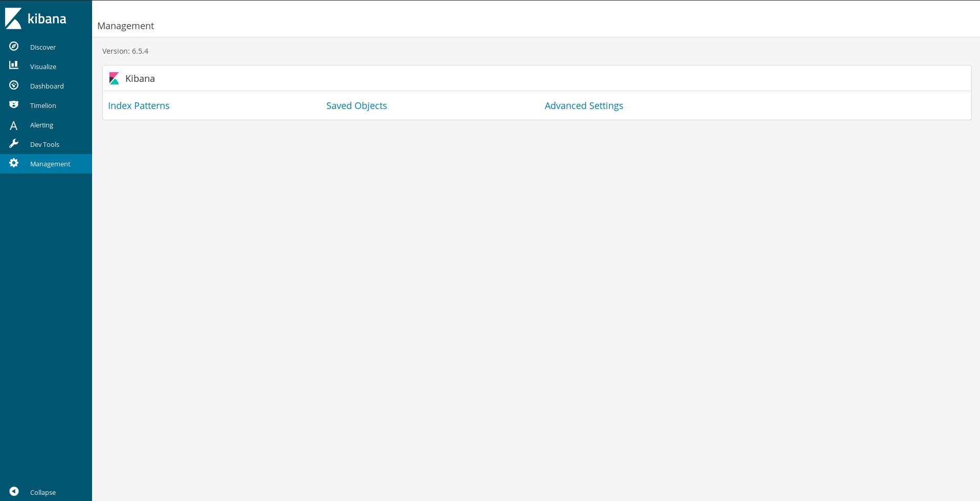980x501 pixels.
Task: Open the Advanced Settings link
Action: pos(584,105)
